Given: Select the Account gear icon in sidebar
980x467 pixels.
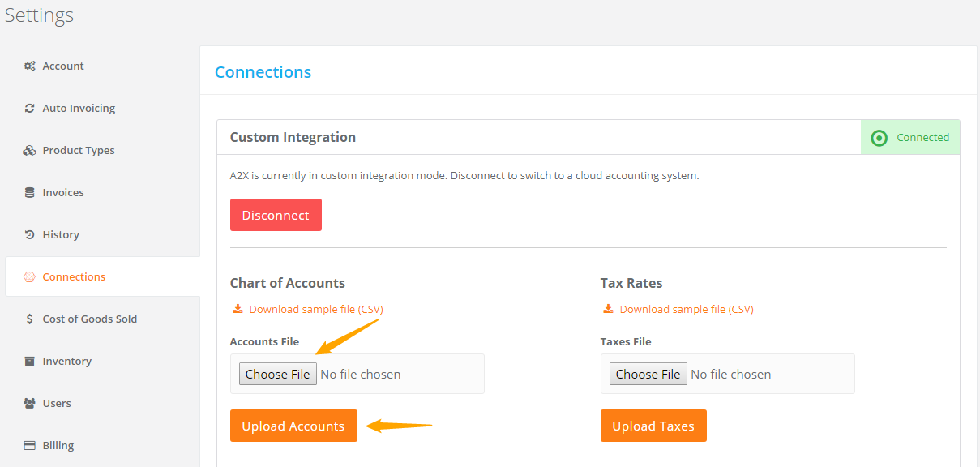Looking at the screenshot, I should (x=29, y=66).
